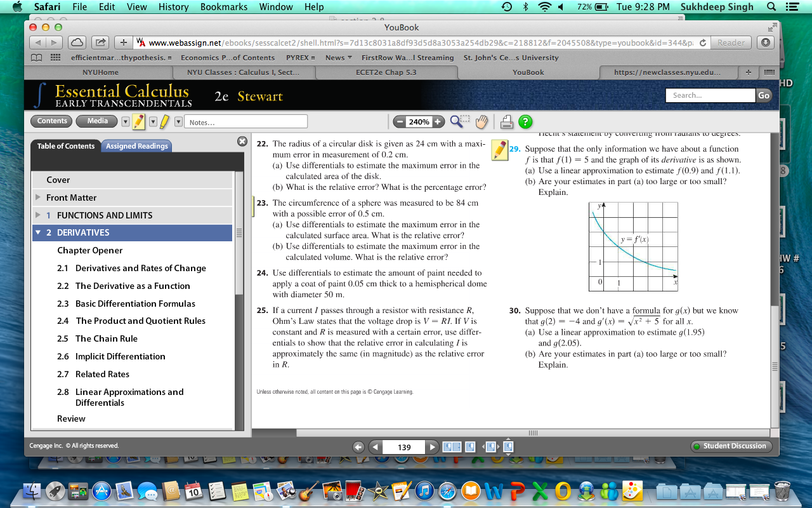Screen dimensions: 812x508
Task: Switch to the ECET2e Chap 5.3 browser tab
Action: point(386,72)
